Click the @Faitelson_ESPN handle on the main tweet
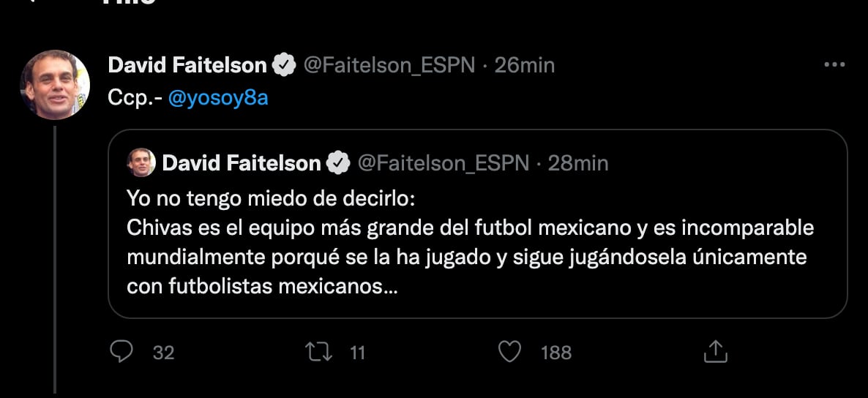Image resolution: width=868 pixels, height=398 pixels. 389,66
